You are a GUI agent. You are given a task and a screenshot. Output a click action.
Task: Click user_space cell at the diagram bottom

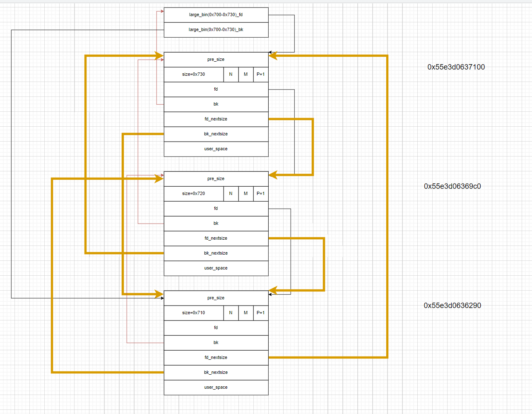(216, 388)
